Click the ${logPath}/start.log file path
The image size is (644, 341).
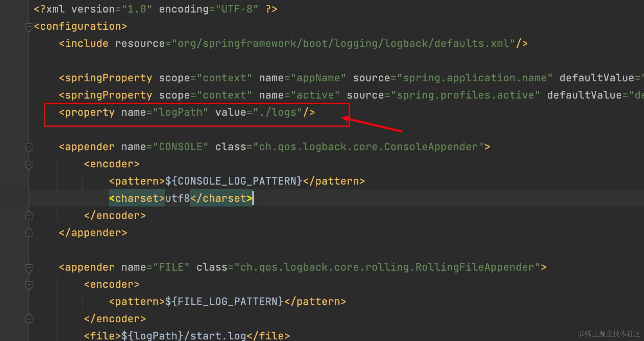[183, 336]
